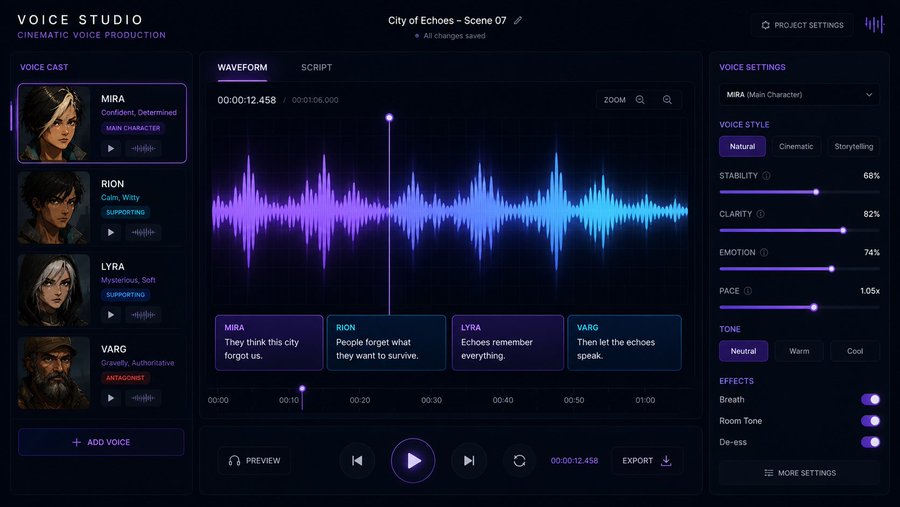The height and width of the screenshot is (507, 900).
Task: Click the MAIN CHARACTER tag on MIRA
Action: [x=133, y=128]
